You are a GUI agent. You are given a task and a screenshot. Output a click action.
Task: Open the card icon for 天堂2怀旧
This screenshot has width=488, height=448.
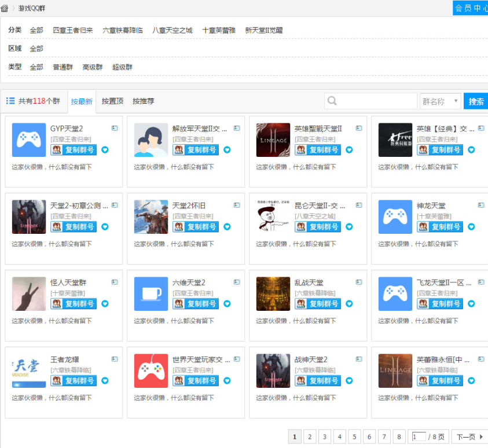[x=237, y=205]
